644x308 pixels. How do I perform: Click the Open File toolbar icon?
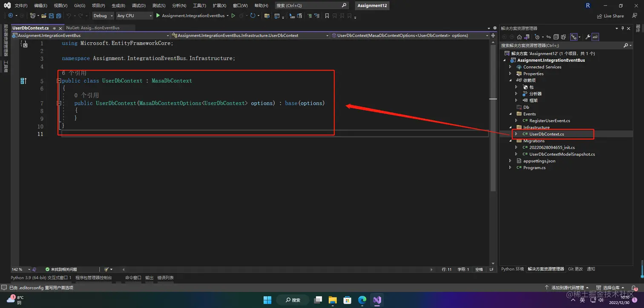(44, 16)
